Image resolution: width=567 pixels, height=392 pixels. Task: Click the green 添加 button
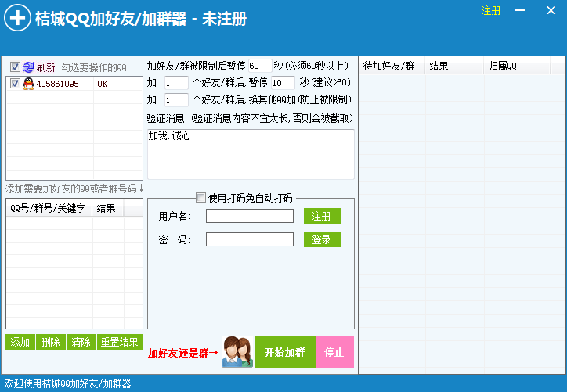20,342
